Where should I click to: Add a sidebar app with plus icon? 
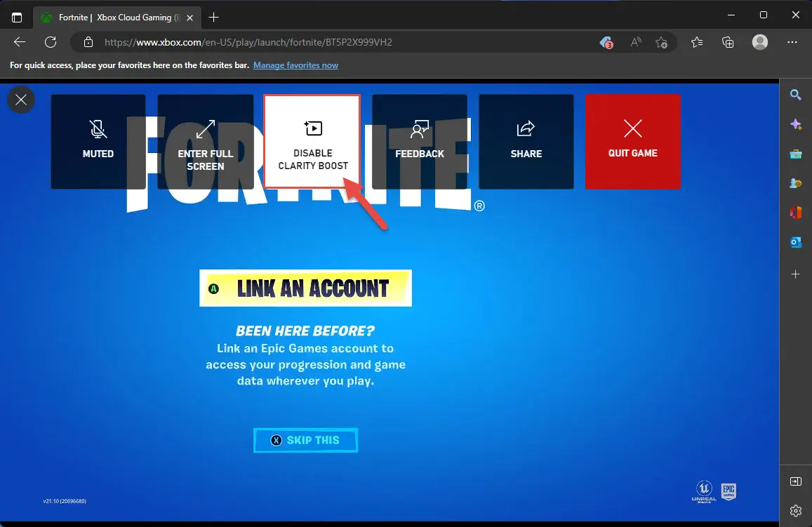point(796,274)
